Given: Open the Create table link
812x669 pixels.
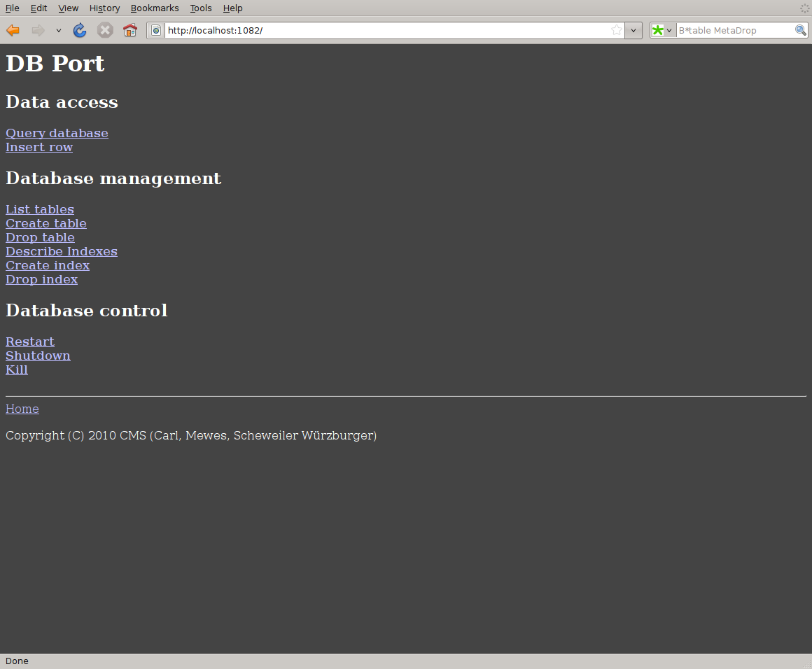Looking at the screenshot, I should (46, 223).
